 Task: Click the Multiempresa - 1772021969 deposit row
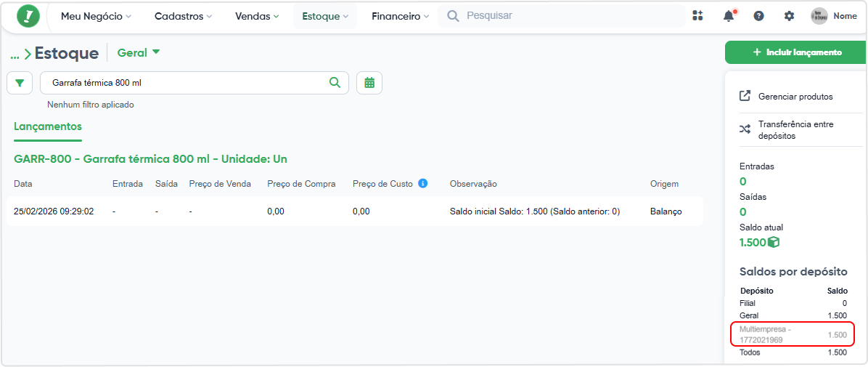(793, 334)
